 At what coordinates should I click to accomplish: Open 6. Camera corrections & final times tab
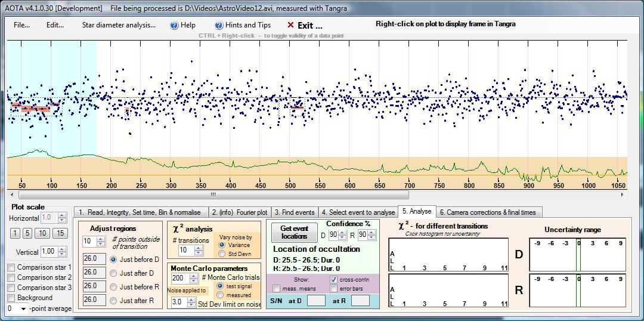click(x=489, y=212)
